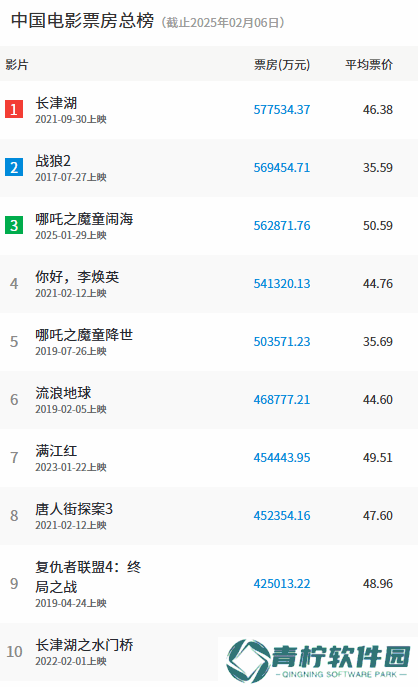
Task: Click average ticket price 44.60
Action: pyautogui.click(x=378, y=400)
